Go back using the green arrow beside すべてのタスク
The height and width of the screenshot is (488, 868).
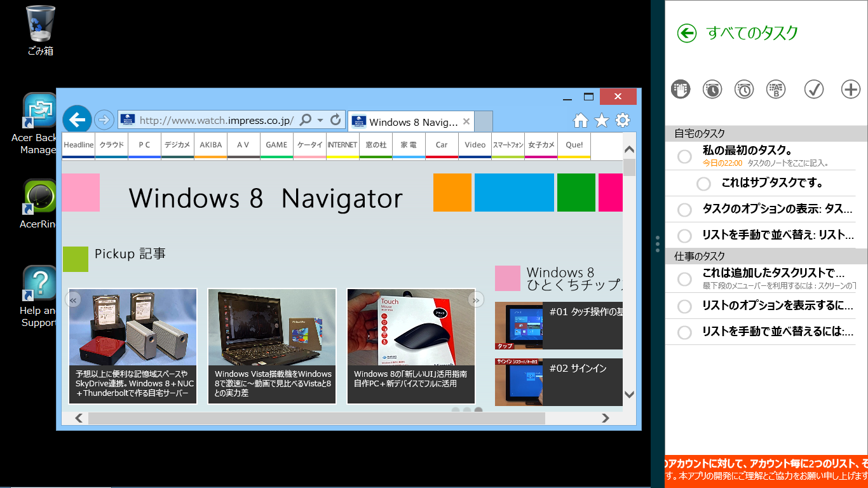pyautogui.click(x=687, y=33)
